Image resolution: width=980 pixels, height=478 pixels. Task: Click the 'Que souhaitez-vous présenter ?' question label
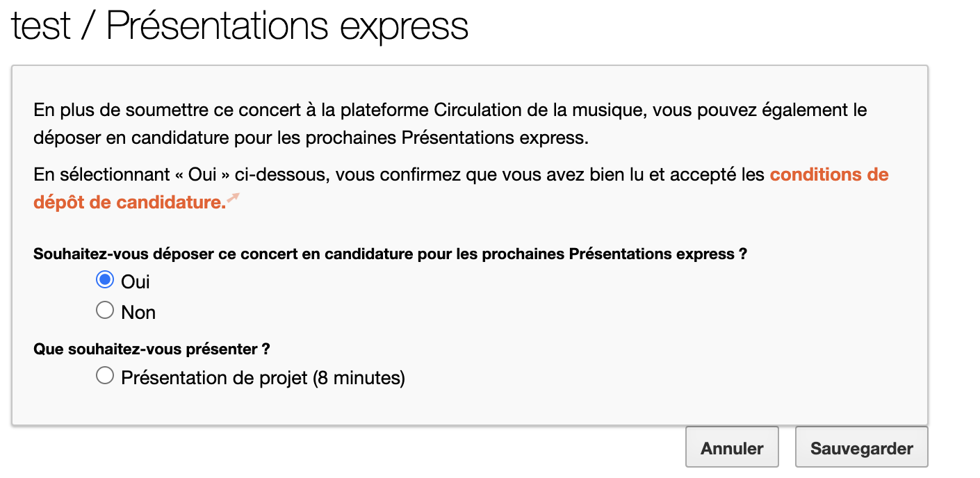[152, 349]
